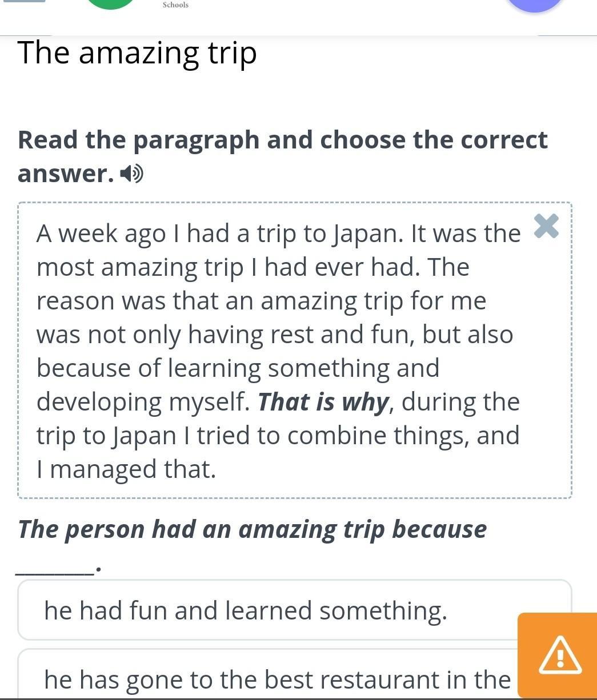Viewport: 597px width, 700px height.
Task: Tap the green circular logo at top
Action: click(x=111, y=3)
